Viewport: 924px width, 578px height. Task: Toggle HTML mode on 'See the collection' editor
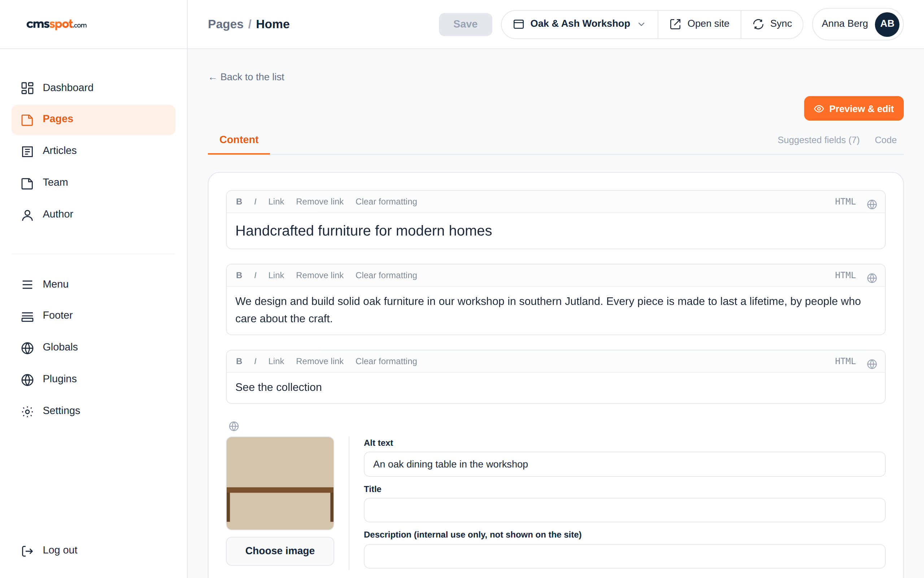[845, 361]
